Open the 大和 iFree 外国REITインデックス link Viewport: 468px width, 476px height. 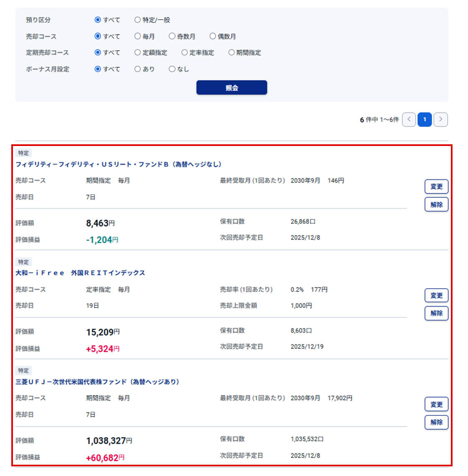pos(80,273)
